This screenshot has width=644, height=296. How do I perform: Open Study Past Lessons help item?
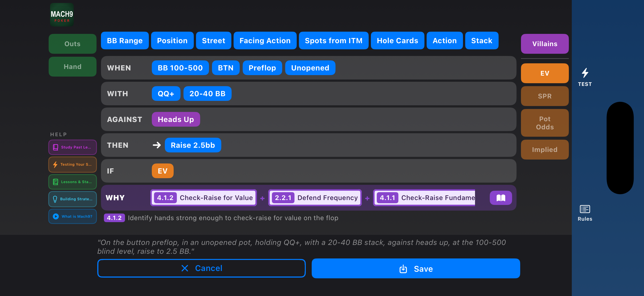72,147
